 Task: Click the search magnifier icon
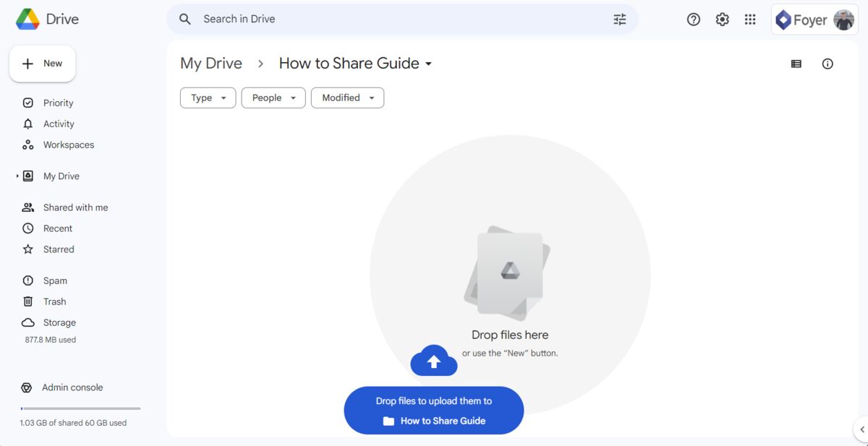point(185,20)
